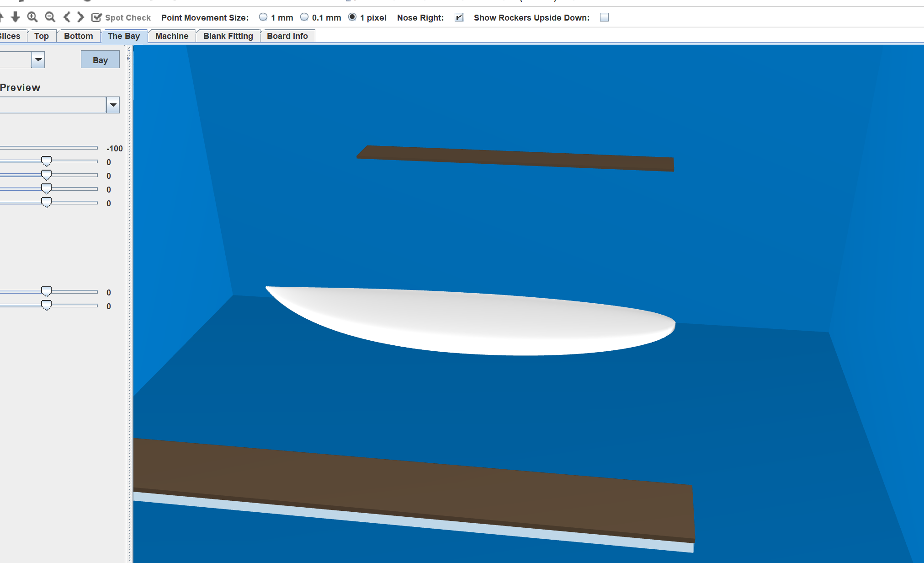Screen dimensions: 924x563
Task: Click the right chevron navigation icon
Action: (x=80, y=17)
